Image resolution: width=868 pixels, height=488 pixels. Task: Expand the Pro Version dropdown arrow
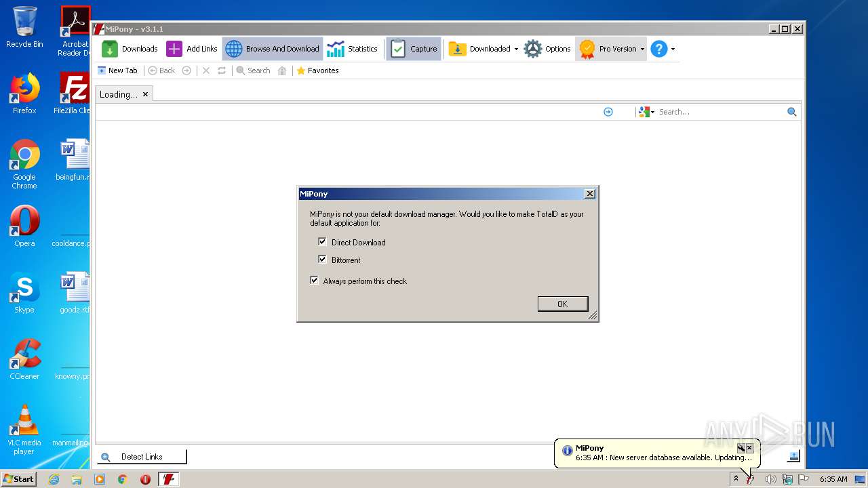coord(642,49)
